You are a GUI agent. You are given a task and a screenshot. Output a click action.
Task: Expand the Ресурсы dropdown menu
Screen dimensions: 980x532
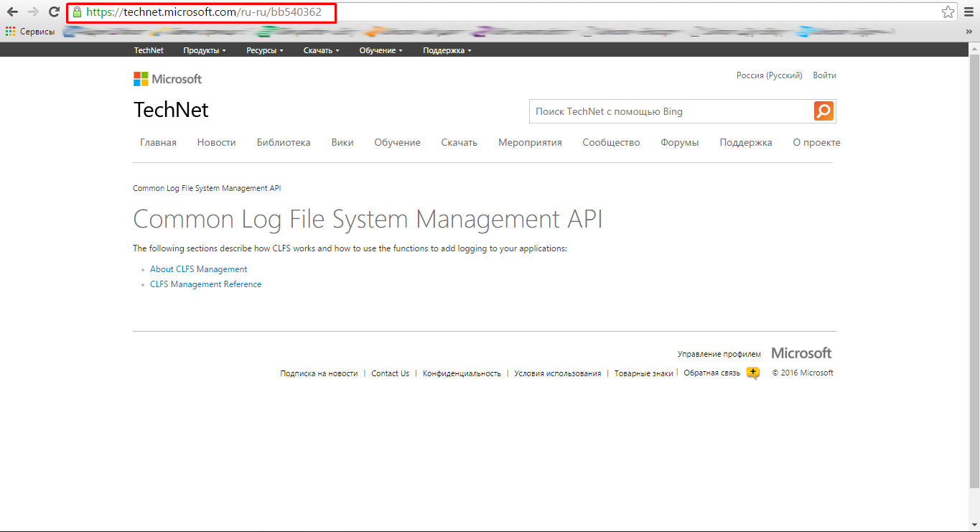[264, 50]
